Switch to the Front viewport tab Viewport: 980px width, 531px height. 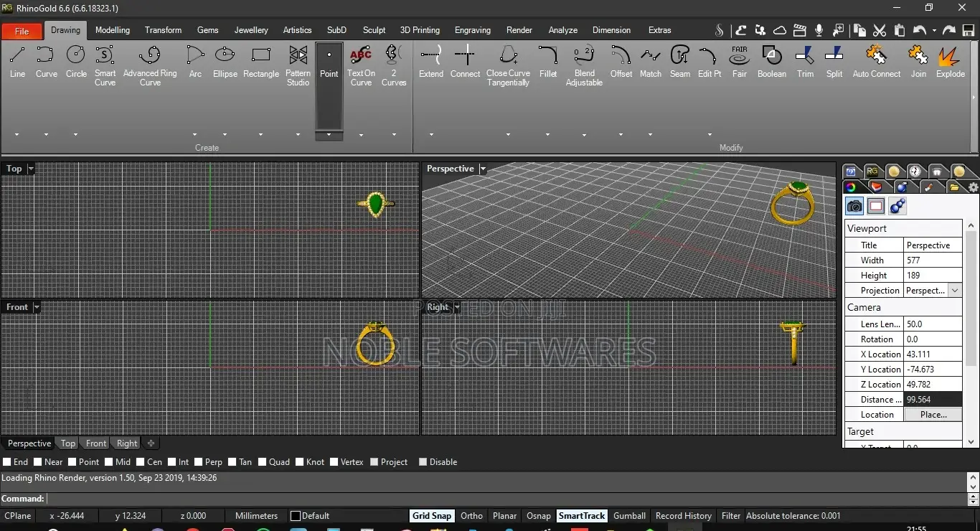96,443
